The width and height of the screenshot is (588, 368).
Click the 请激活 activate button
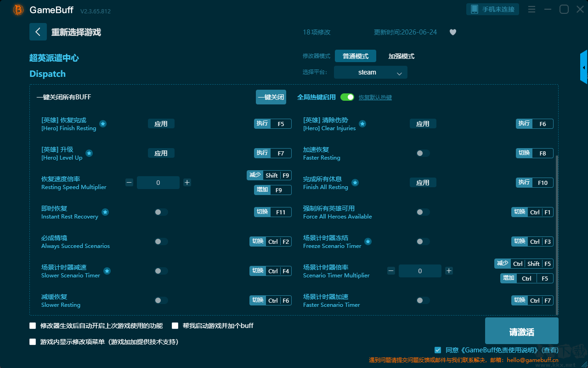pos(522,331)
